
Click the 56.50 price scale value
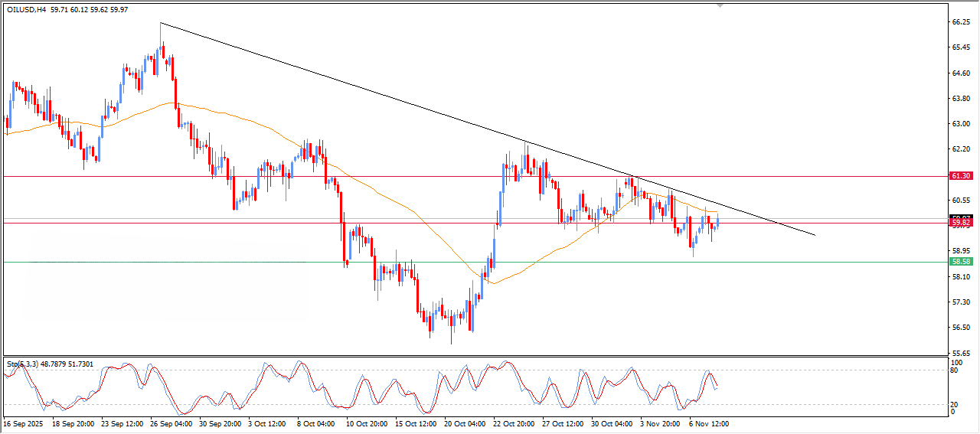click(960, 328)
